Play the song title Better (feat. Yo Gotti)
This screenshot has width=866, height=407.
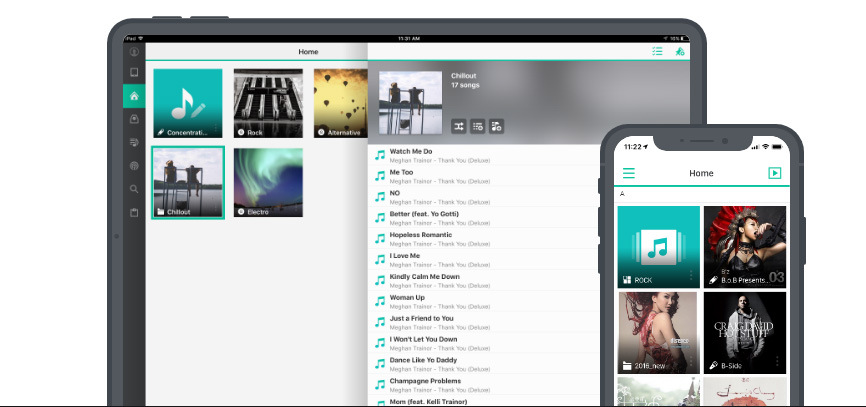(x=424, y=214)
